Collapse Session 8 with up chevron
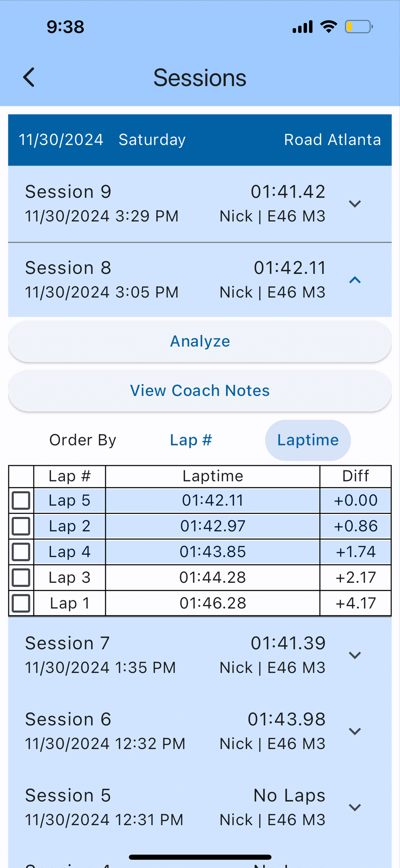The width and height of the screenshot is (400, 868). coord(355,280)
